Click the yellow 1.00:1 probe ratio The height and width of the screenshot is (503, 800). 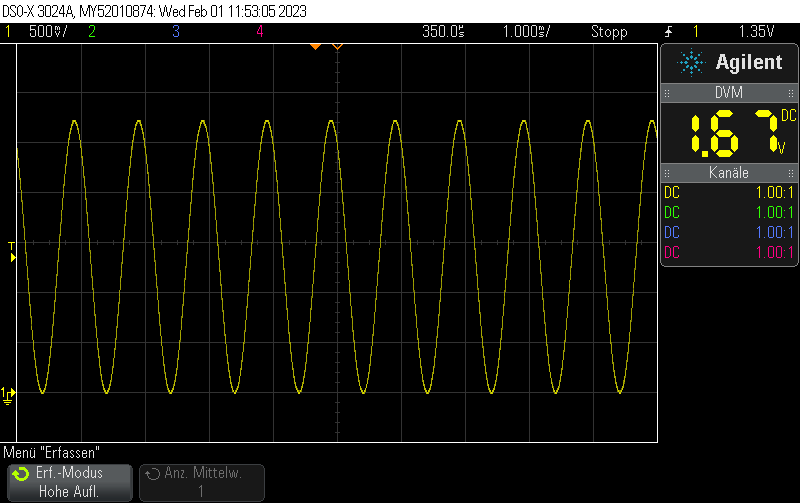pyautogui.click(x=774, y=193)
